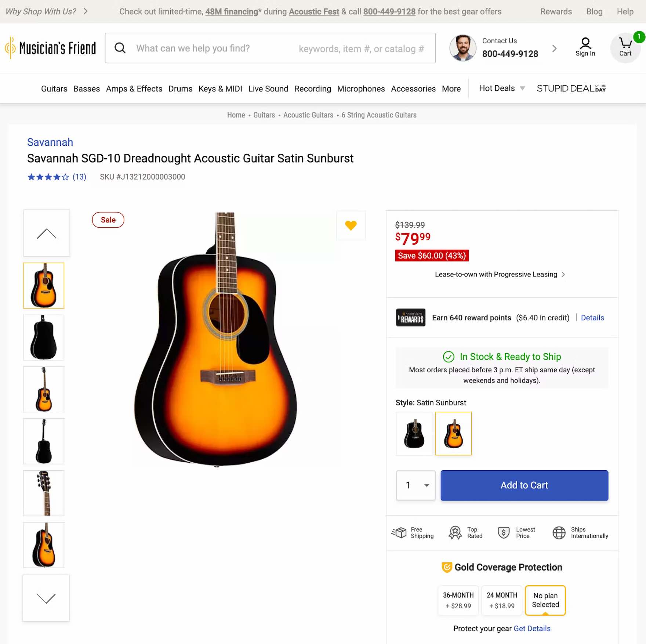The width and height of the screenshot is (646, 644).
Task: Select the 24 Month coverage plan
Action: point(502,600)
